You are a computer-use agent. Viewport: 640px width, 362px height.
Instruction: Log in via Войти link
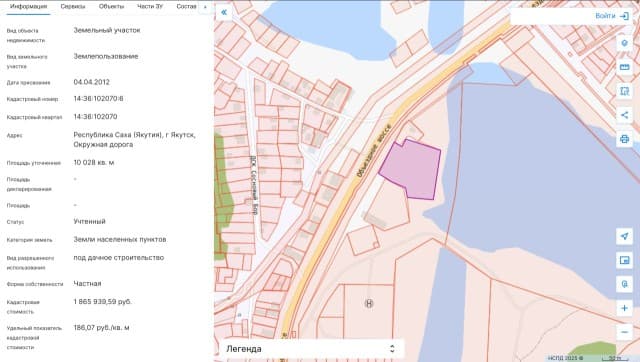click(605, 16)
